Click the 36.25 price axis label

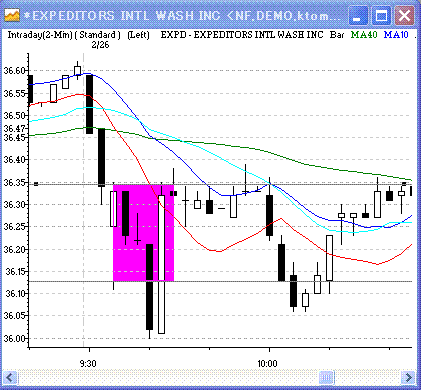click(14, 227)
